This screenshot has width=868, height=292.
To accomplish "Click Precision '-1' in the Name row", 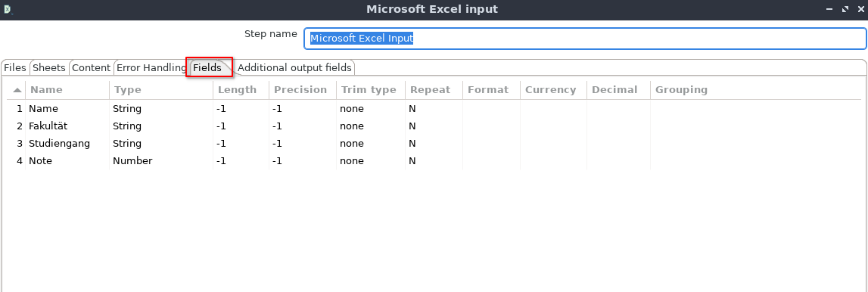I will coord(303,109).
